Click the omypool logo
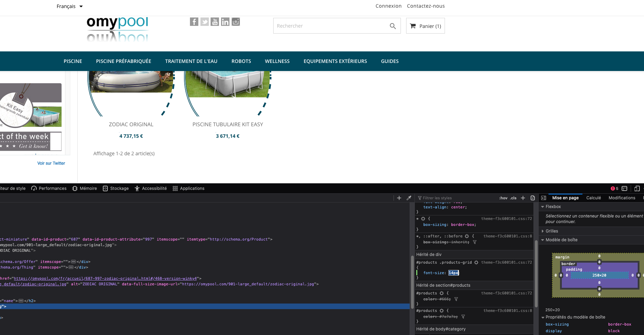Image resolution: width=644 pixels, height=335 pixels. tap(118, 29)
